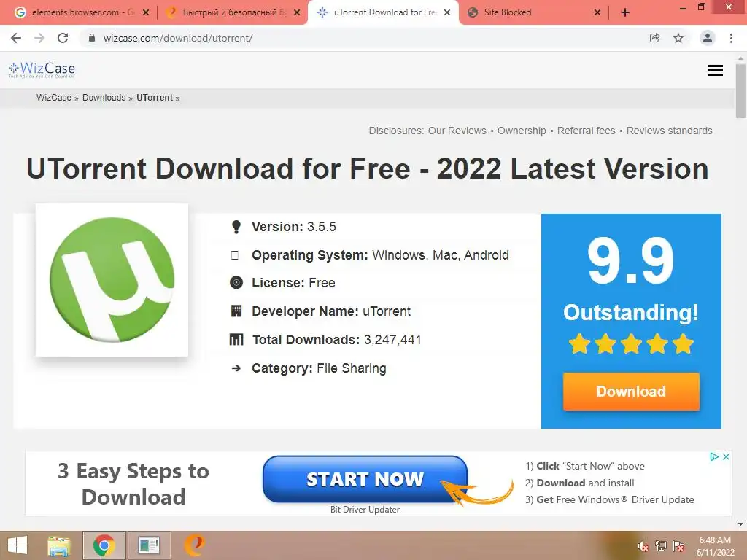Viewport: 747px width, 560px height.
Task: Click the UTorrent breadcrumb item
Action: pos(155,98)
